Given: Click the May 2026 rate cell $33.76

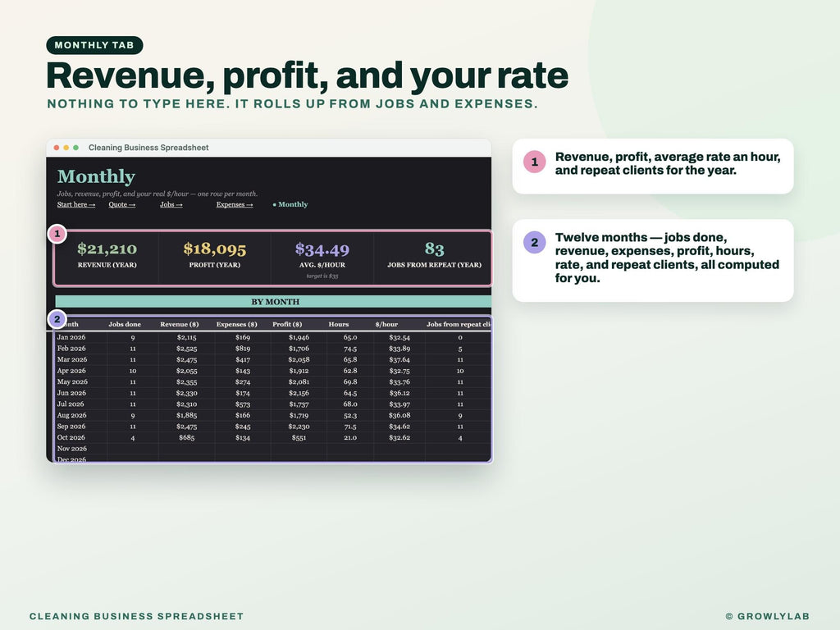Looking at the screenshot, I should pos(399,382).
